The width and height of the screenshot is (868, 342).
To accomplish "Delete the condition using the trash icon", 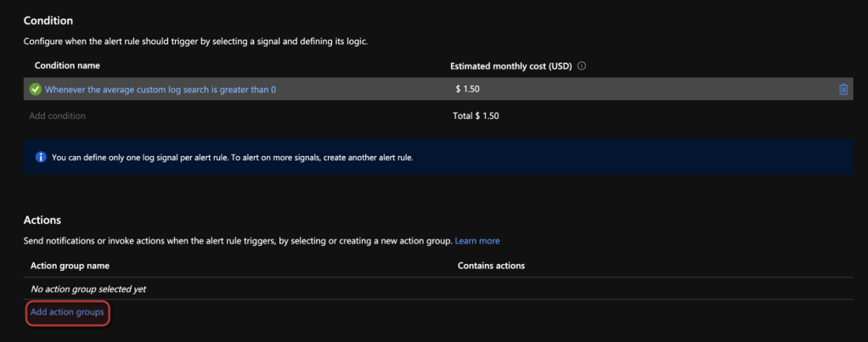I will point(843,89).
